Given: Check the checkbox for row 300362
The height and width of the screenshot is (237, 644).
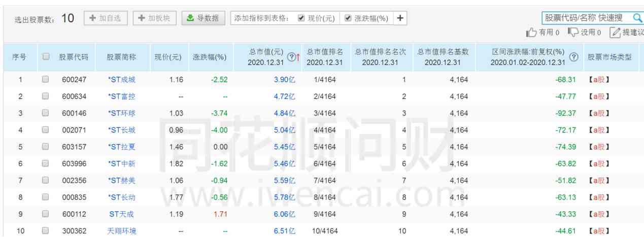Looking at the screenshot, I should coord(45,231).
